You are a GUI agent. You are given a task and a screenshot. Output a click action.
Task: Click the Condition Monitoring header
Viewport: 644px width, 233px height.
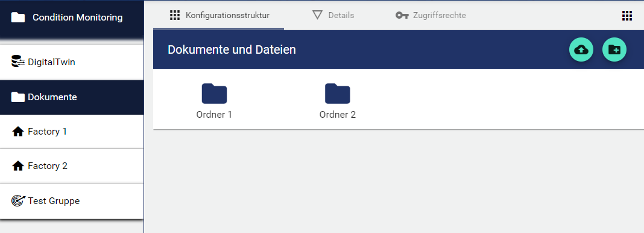72,18
